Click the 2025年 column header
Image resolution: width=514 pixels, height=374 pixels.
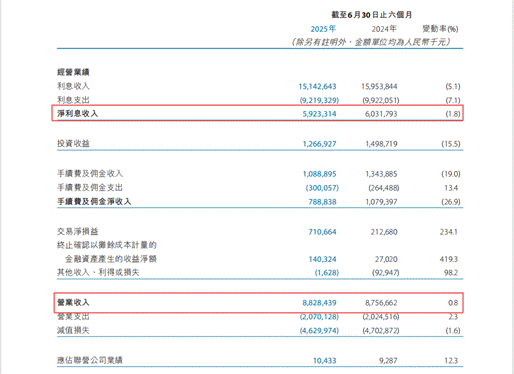click(323, 29)
